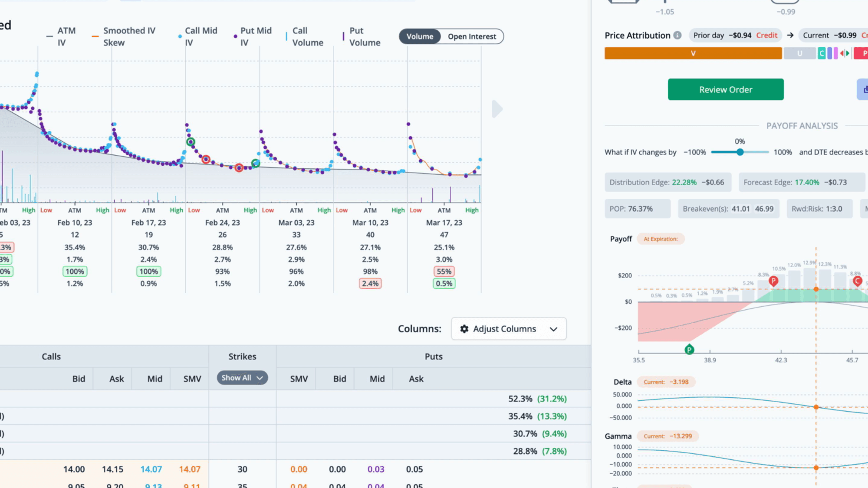The width and height of the screenshot is (868, 488).
Task: Click the teal C attribution segment
Action: pyautogui.click(x=822, y=53)
